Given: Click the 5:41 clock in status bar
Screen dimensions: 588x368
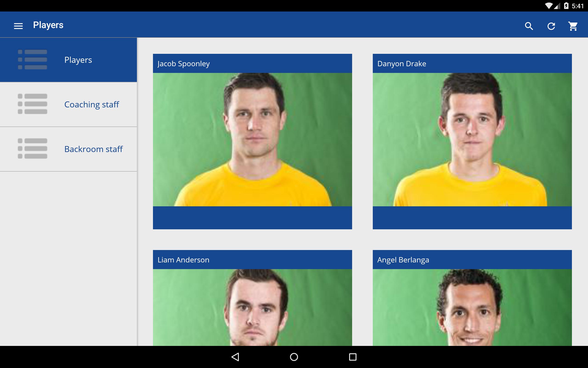Looking at the screenshot, I should (578, 6).
